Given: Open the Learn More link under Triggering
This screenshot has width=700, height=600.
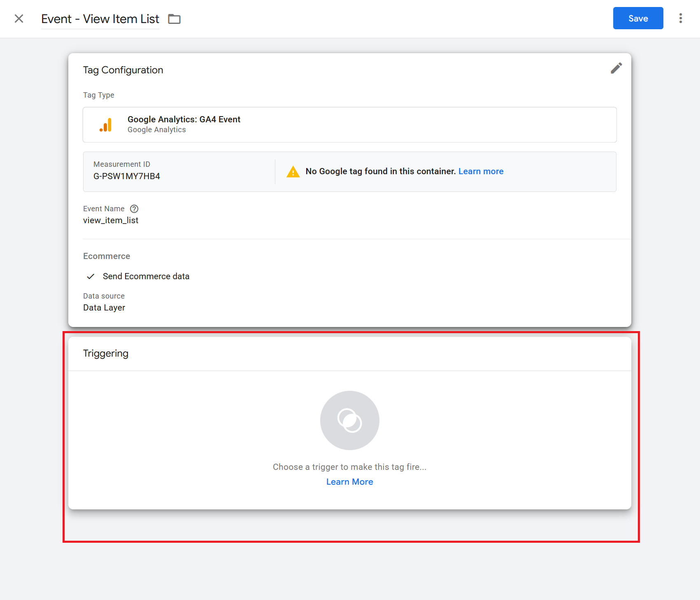Looking at the screenshot, I should click(x=350, y=482).
